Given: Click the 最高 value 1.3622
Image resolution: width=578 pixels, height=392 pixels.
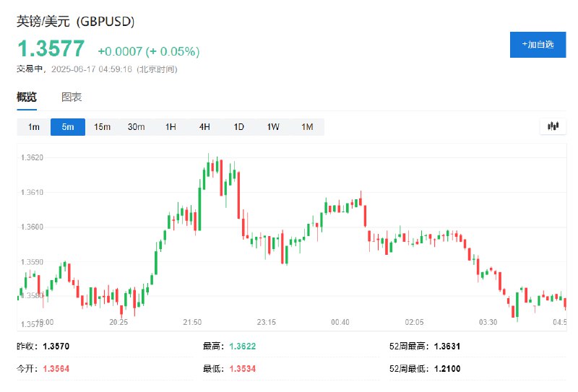Looking at the screenshot, I should (x=242, y=347).
